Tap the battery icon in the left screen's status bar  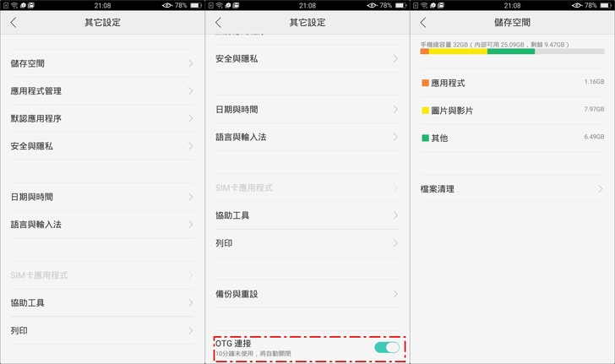196,6
